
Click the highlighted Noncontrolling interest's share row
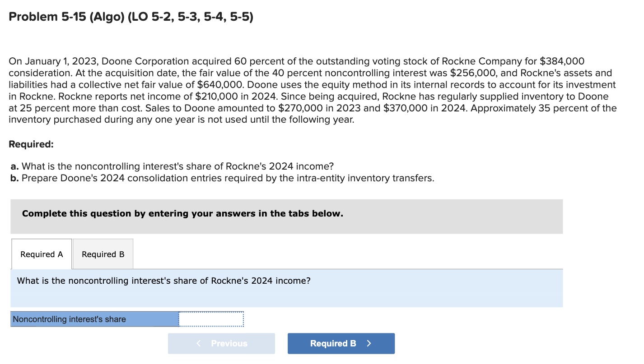coord(94,319)
